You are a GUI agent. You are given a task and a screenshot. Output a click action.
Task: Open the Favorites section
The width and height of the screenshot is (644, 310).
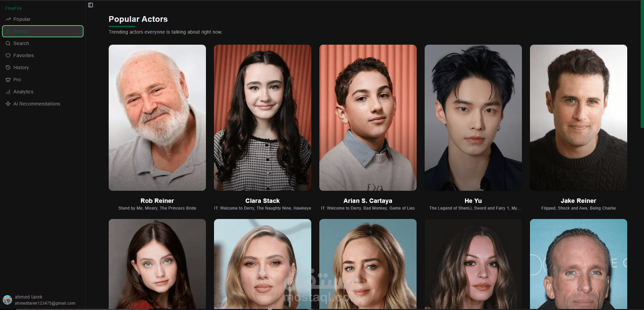pos(43,55)
